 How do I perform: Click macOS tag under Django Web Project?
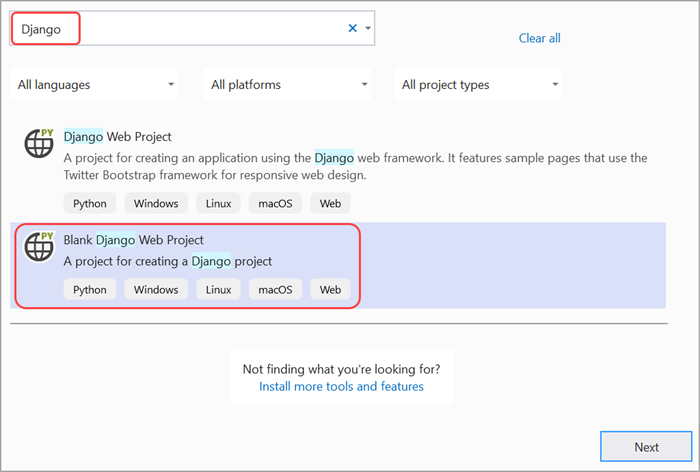(275, 203)
